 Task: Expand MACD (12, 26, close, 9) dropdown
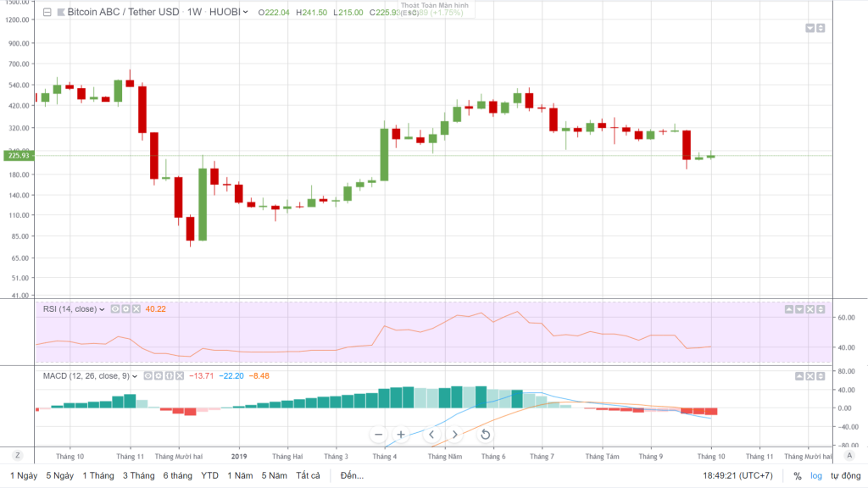pos(134,375)
